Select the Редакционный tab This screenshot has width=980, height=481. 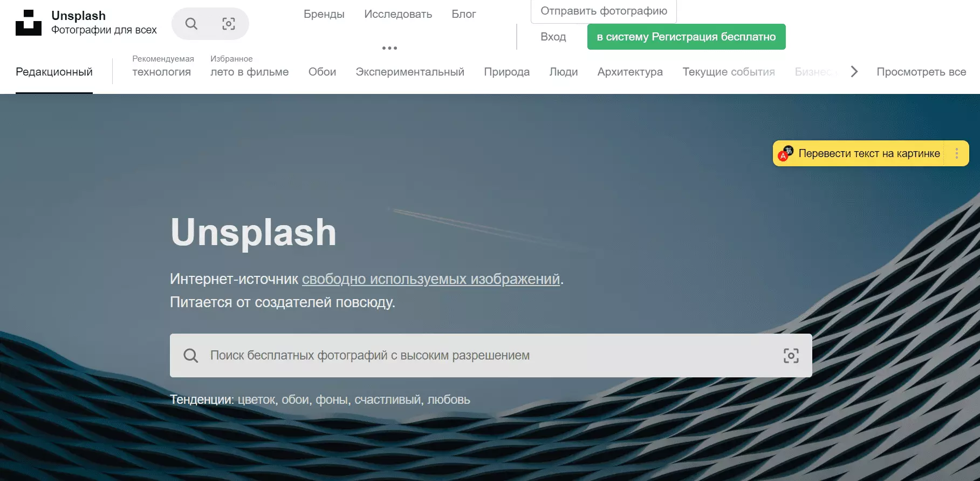click(x=54, y=72)
